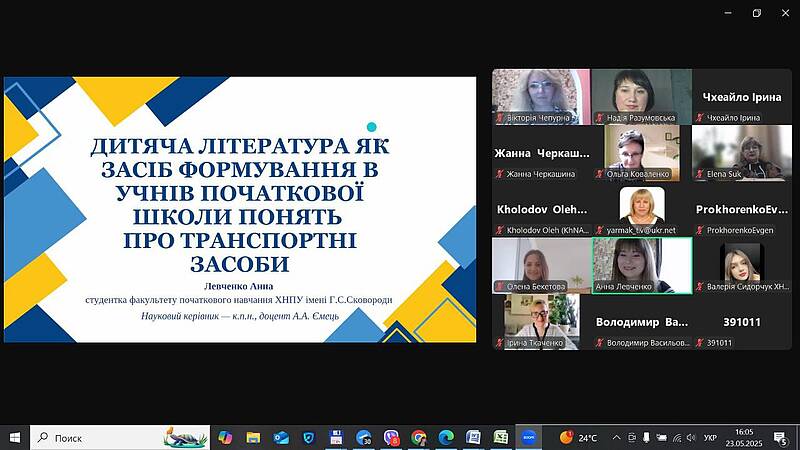This screenshot has height=450, width=800.
Task: Open Microsoft Edge from the taskbar
Action: pos(446,438)
